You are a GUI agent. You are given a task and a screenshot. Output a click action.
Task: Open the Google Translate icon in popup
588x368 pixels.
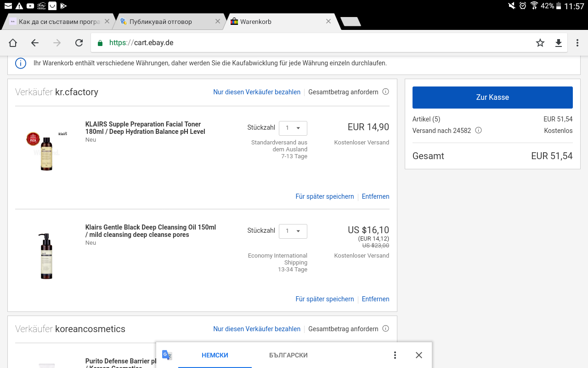click(x=167, y=355)
